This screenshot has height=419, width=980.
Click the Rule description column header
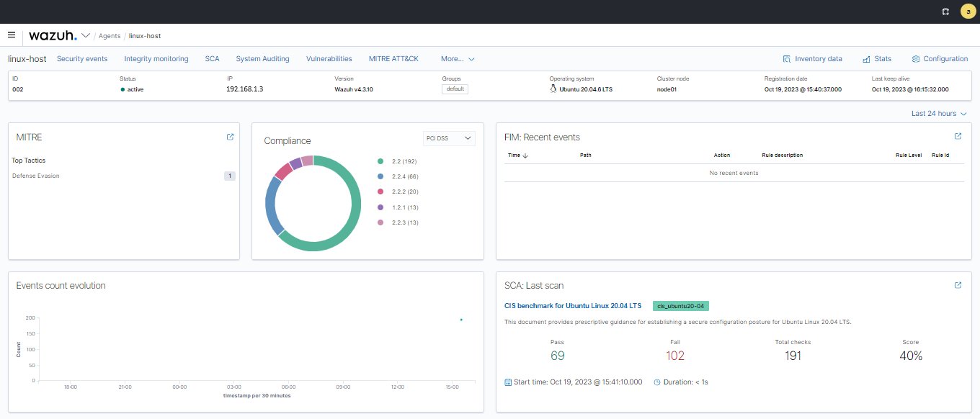coord(782,155)
